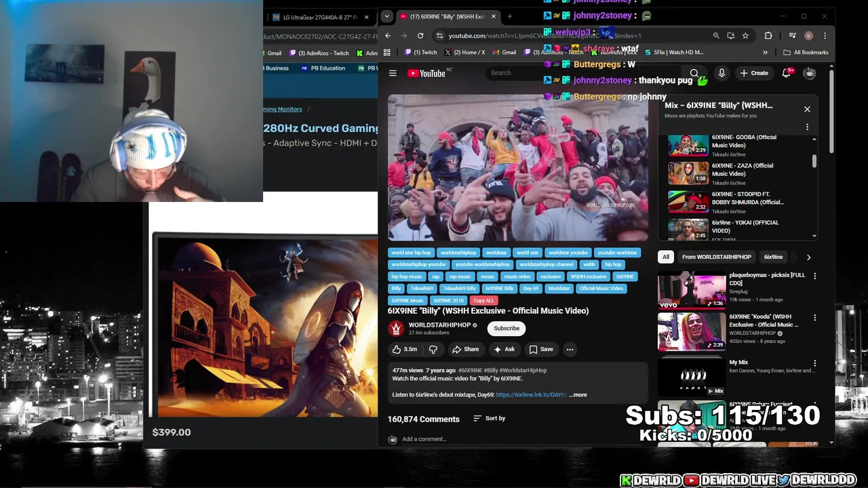The height and width of the screenshot is (488, 868).
Task: Open the Twitch bookmark
Action: tap(421, 52)
